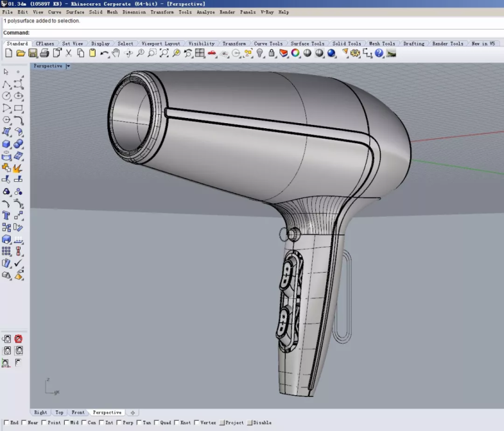Choose the Circle drawing tool
The width and height of the screenshot is (504, 431).
6,96
